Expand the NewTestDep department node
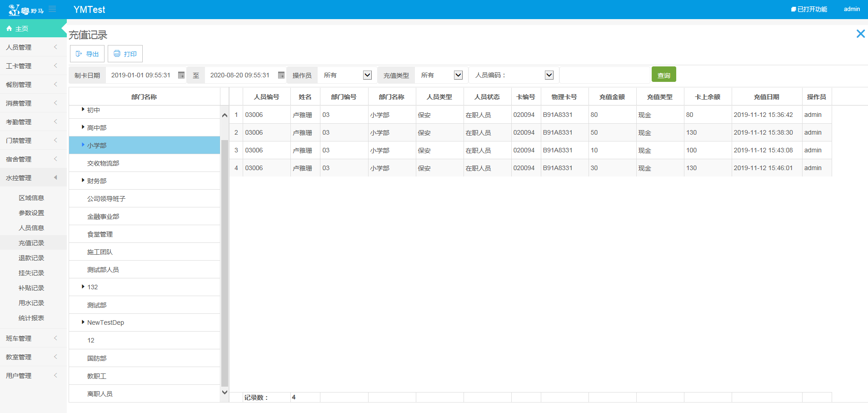The width and height of the screenshot is (868, 413). click(83, 322)
